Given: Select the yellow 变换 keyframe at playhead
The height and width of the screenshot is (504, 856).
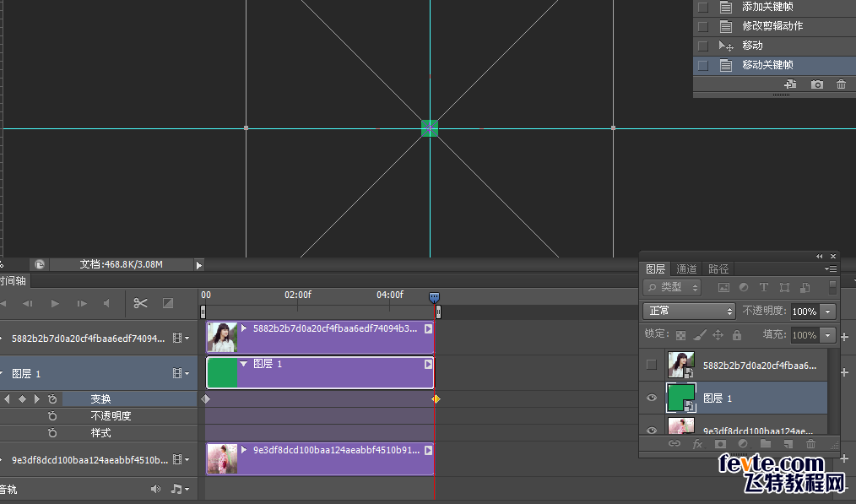Looking at the screenshot, I should coord(436,399).
